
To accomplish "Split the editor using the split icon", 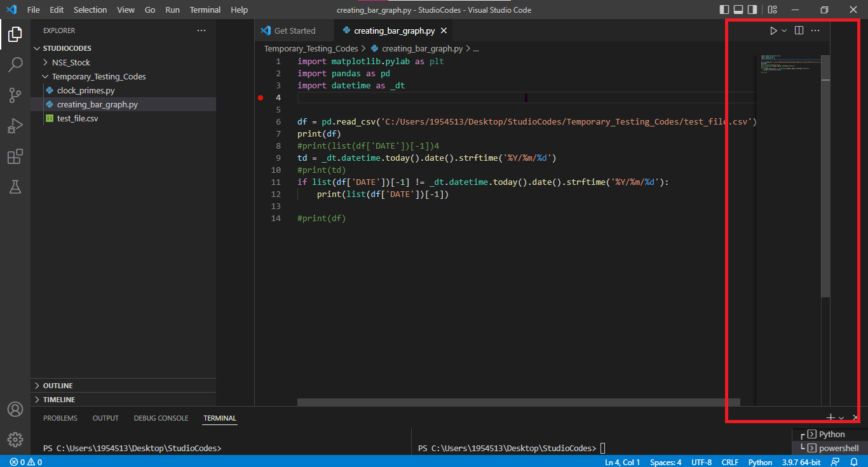I will pyautogui.click(x=799, y=30).
